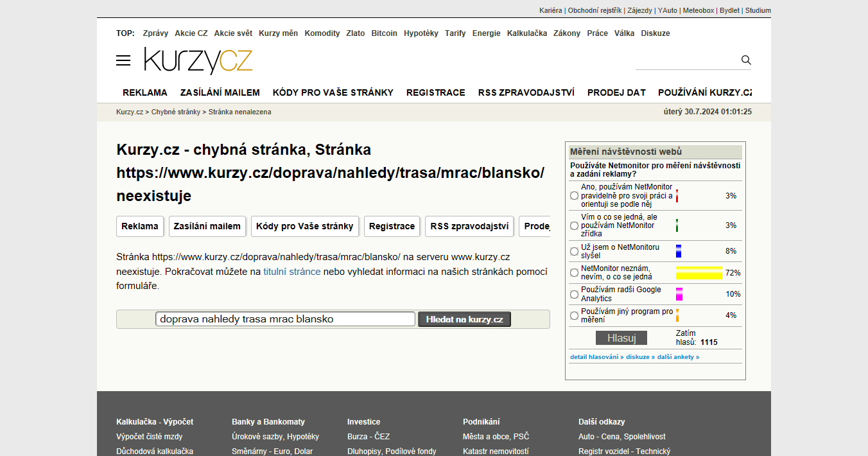Open YAuto link at page top
Viewport: 868px width, 456px height.
click(x=668, y=10)
